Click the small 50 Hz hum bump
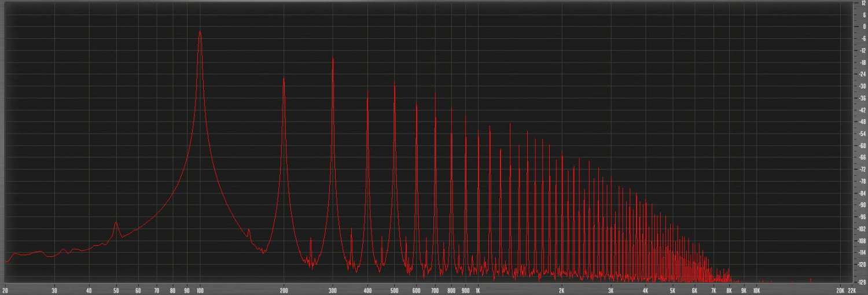Image resolution: width=868 pixels, height=295 pixels. coord(116,223)
